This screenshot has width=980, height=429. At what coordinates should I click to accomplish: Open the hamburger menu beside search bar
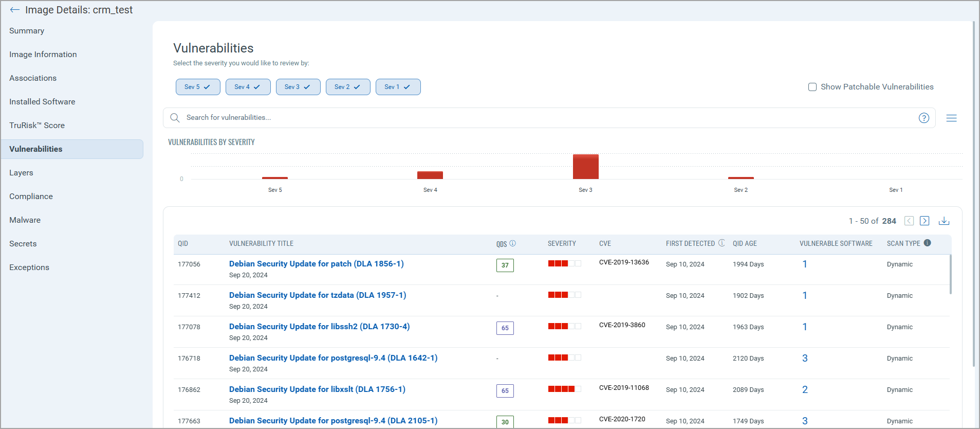click(x=951, y=118)
